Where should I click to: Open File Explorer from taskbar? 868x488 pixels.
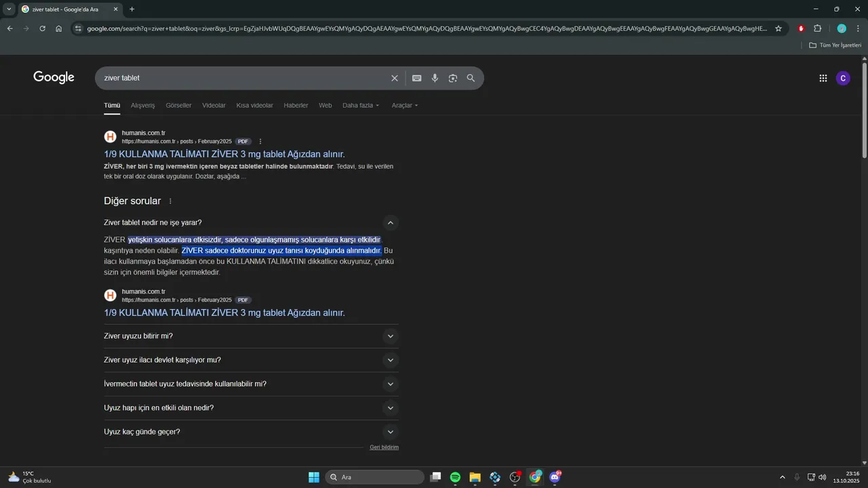pyautogui.click(x=475, y=477)
